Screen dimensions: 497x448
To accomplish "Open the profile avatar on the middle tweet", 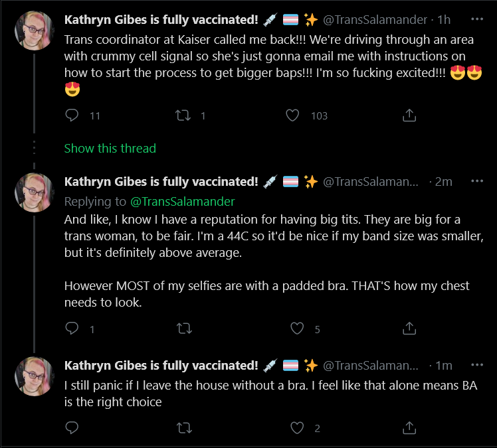I will point(35,192).
